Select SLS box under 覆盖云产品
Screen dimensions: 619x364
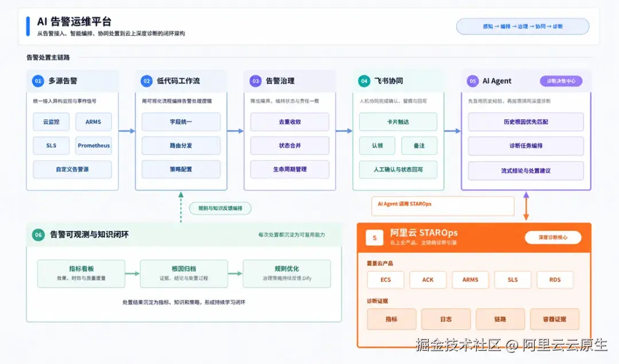tap(512, 280)
